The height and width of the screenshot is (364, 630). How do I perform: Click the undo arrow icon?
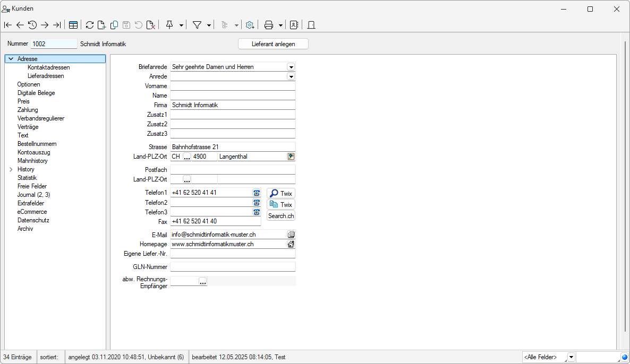click(139, 25)
